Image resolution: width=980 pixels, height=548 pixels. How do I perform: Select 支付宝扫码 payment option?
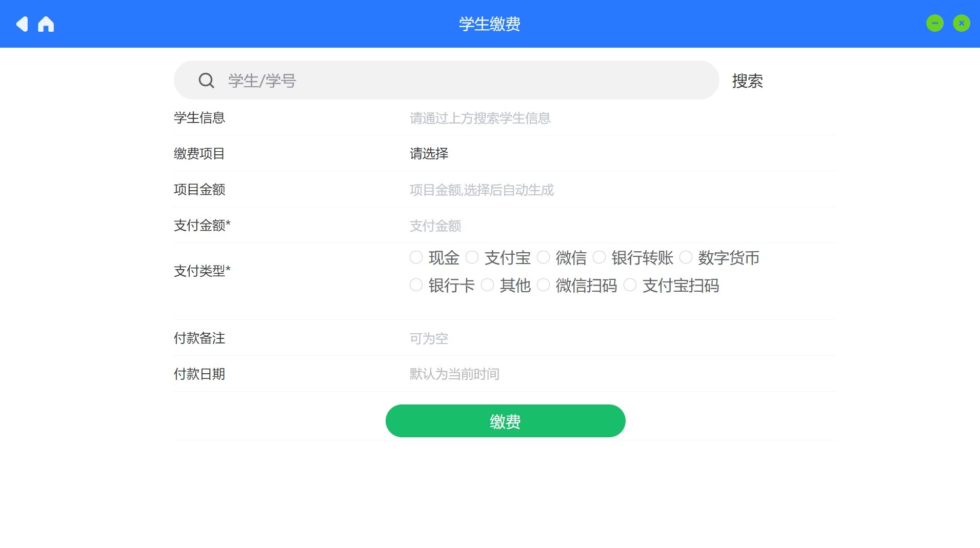(630, 285)
